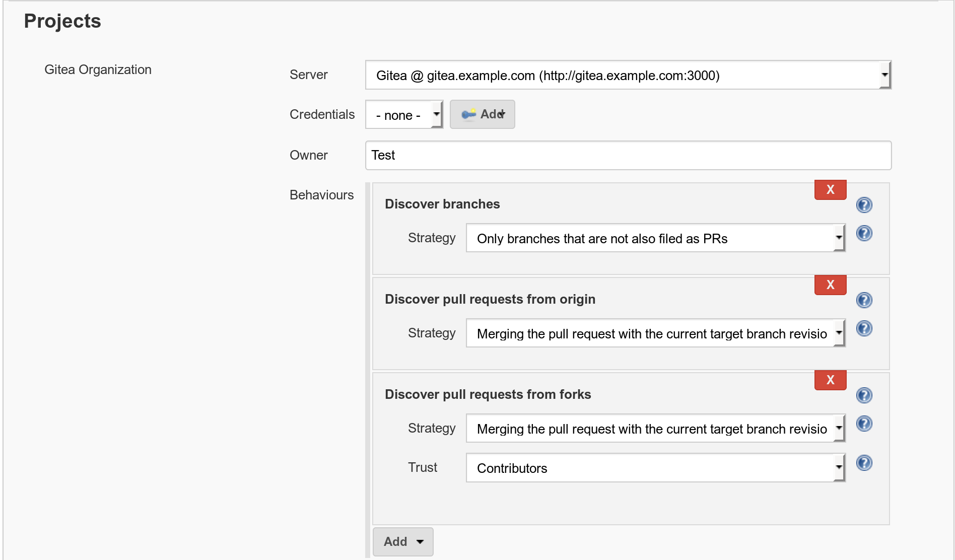
Task: Open help for Discover pull requests from forks
Action: pyautogui.click(x=864, y=395)
